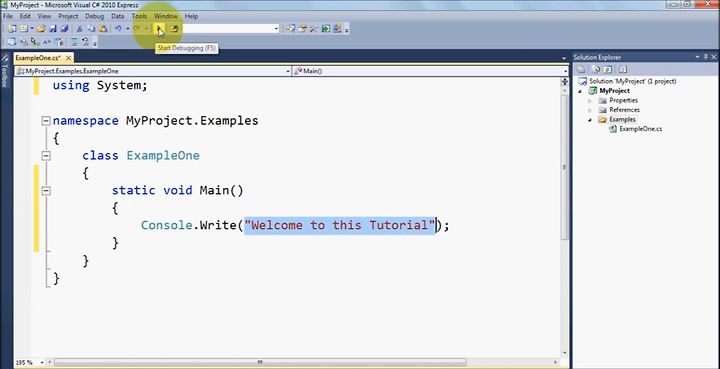Open the standard toolbar options dropdown
720x369 pixels.
point(347,30)
